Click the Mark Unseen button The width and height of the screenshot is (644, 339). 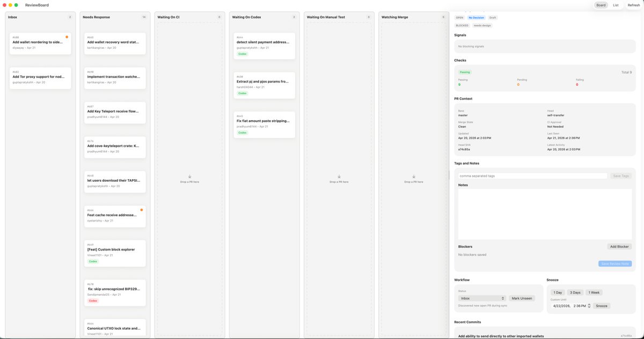click(x=521, y=298)
